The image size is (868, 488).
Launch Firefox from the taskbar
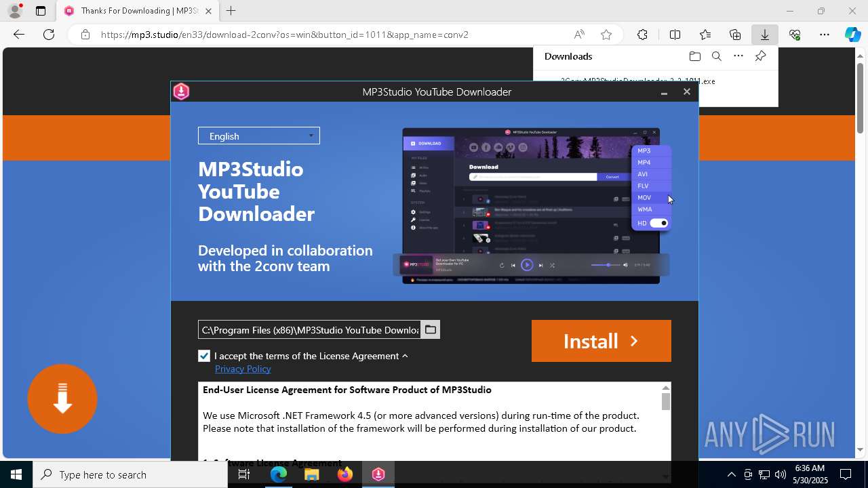tap(344, 474)
